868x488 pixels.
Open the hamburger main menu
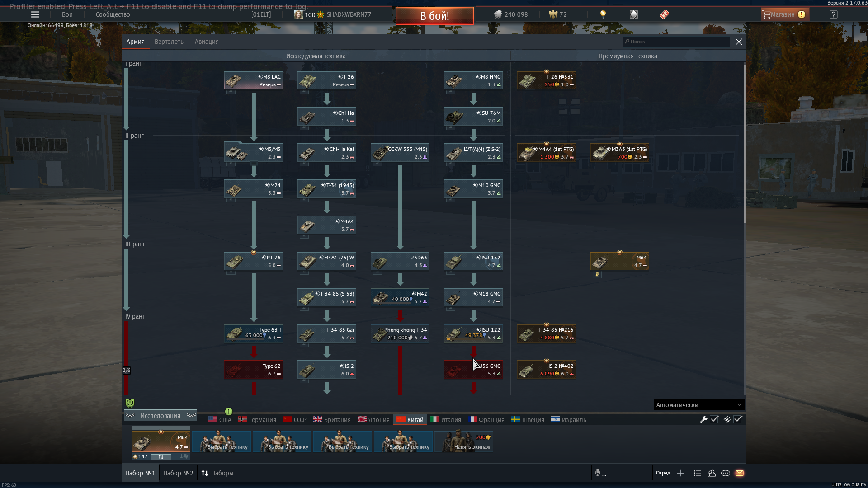click(35, 14)
